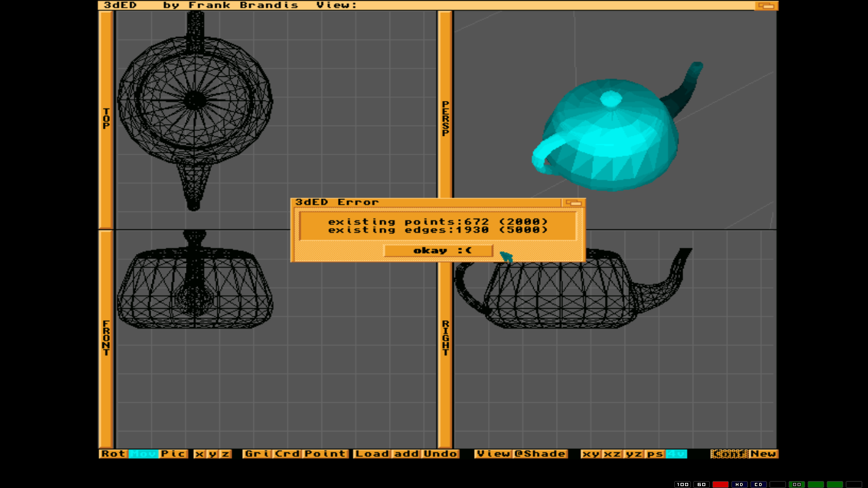Undo the last action

pos(440,454)
